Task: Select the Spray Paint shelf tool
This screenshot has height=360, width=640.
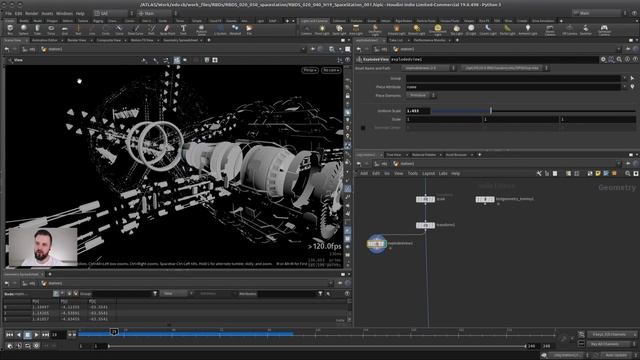Action: [x=167, y=29]
